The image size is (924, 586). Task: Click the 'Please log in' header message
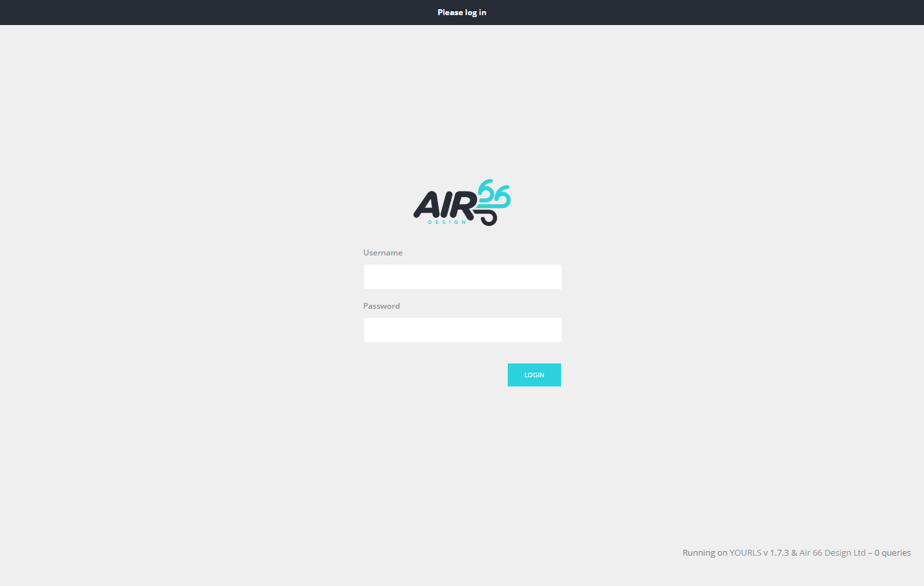pyautogui.click(x=462, y=13)
